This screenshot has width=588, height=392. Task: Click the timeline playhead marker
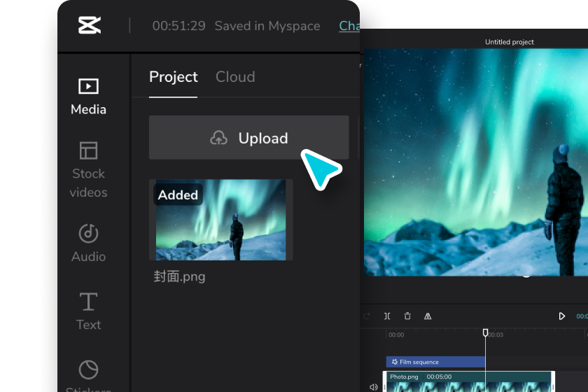pos(485,332)
